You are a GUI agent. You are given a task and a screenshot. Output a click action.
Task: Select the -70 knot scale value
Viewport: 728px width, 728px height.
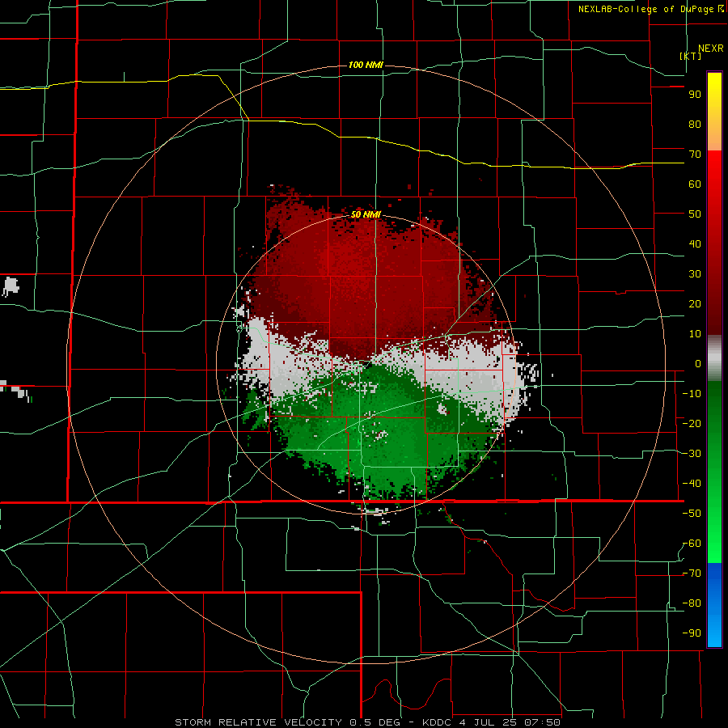pyautogui.click(x=692, y=574)
